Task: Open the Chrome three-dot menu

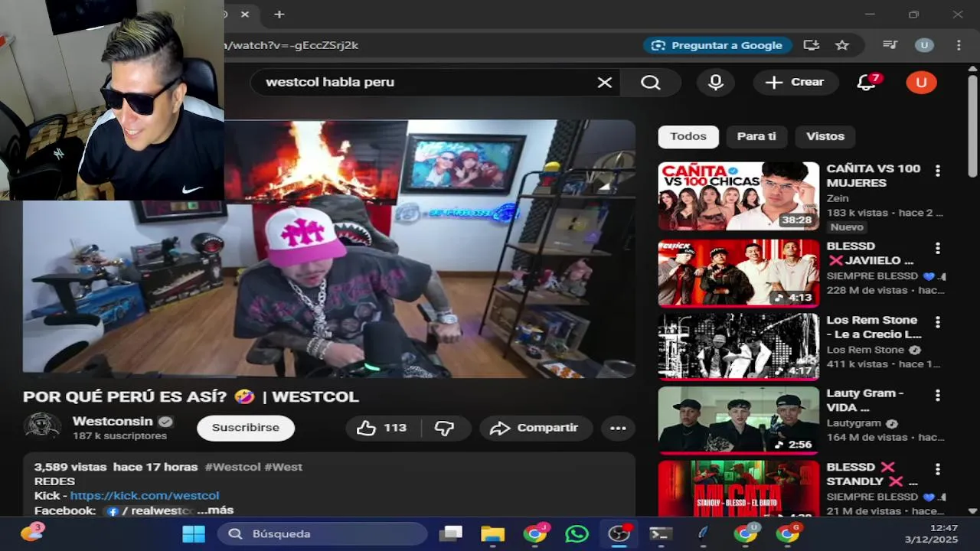Action: pyautogui.click(x=959, y=45)
